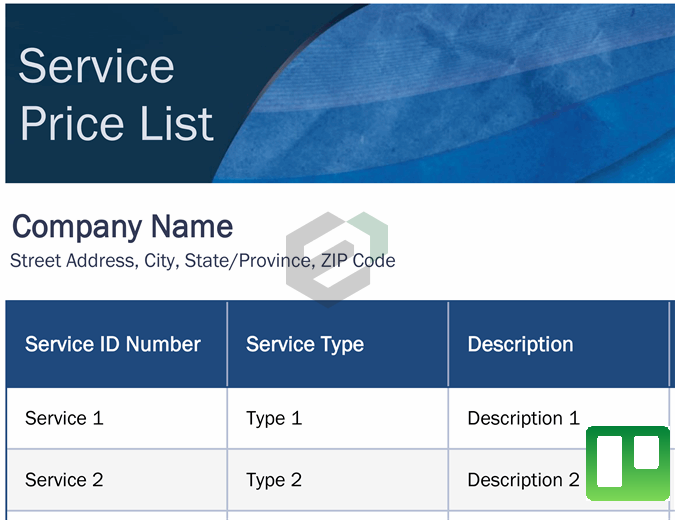Click the green board icon
Image resolution: width=675 pixels, height=520 pixels.
tap(627, 463)
